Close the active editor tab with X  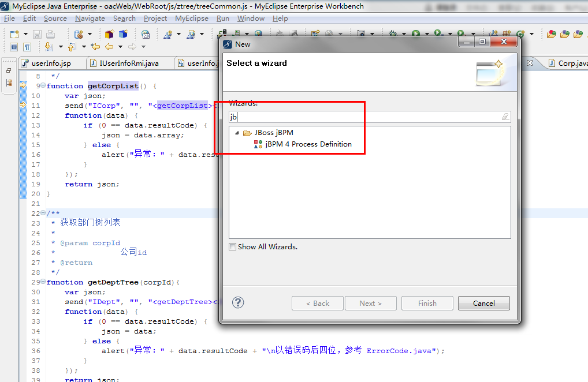(x=530, y=63)
